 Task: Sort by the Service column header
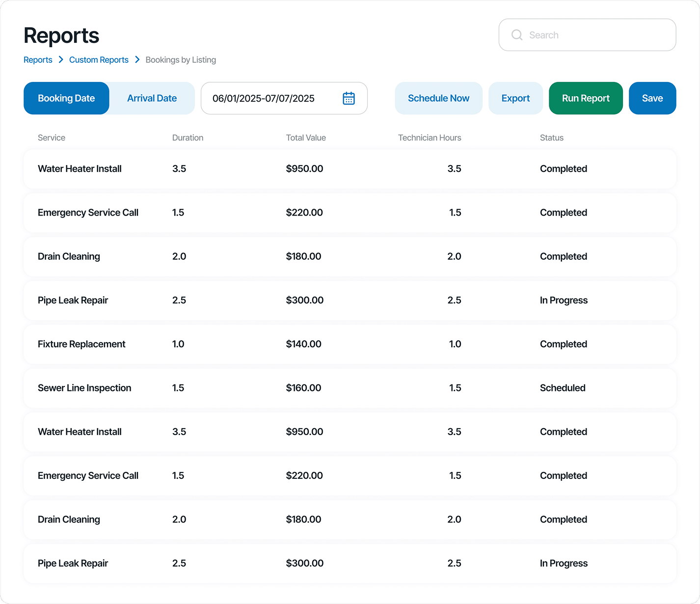click(52, 138)
